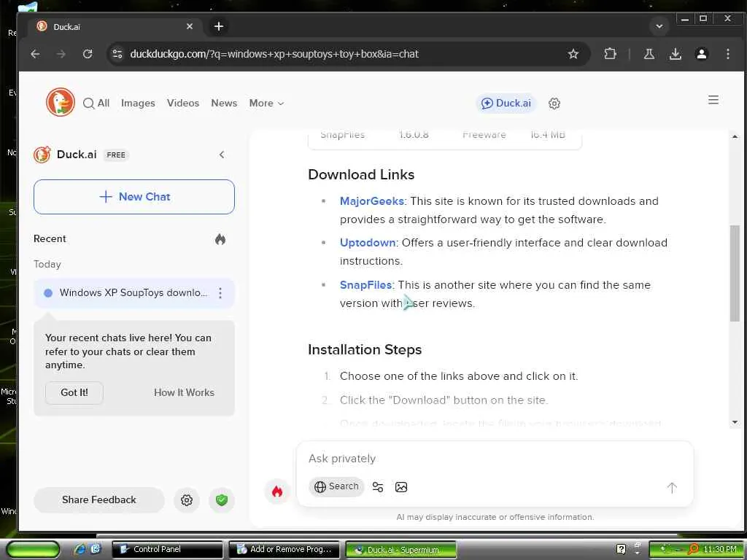747x560 pixels.
Task: Toggle the Search globe option in chat box
Action: [336, 486]
